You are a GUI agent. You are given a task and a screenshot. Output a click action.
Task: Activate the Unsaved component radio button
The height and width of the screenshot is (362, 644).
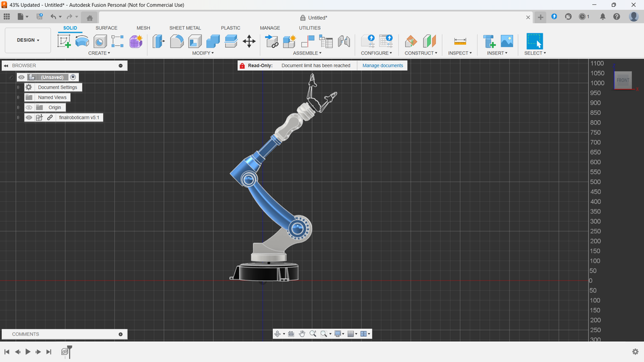click(x=73, y=77)
